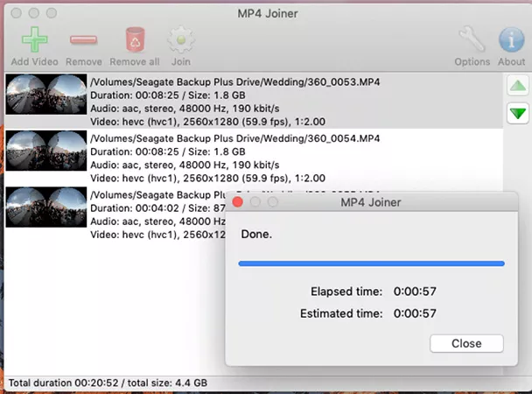Image resolution: width=532 pixels, height=394 pixels.
Task: Move video down with green down arrow
Action: (517, 114)
